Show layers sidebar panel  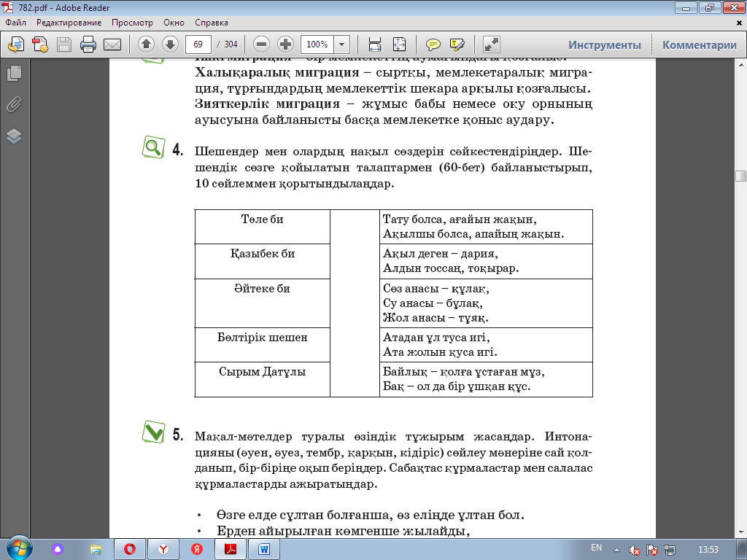15,136
